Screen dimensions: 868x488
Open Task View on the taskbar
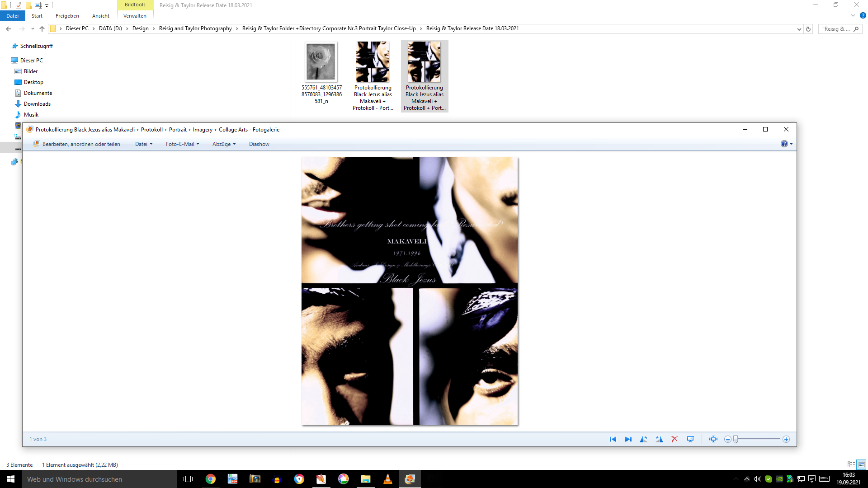coord(188,479)
